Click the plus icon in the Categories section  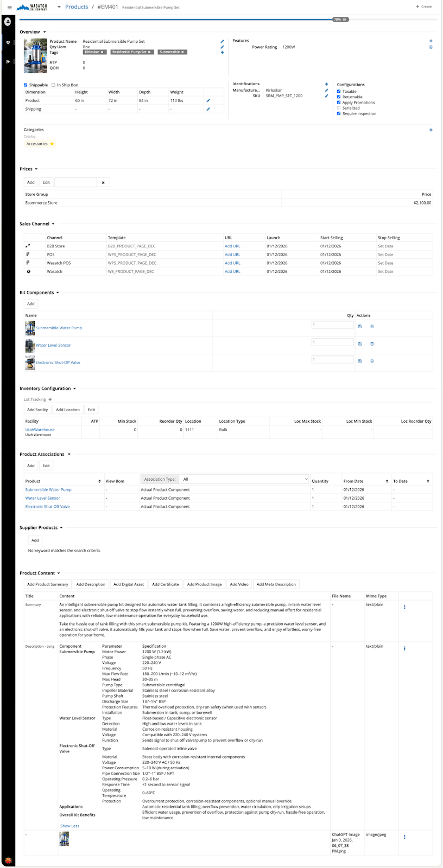point(431,130)
